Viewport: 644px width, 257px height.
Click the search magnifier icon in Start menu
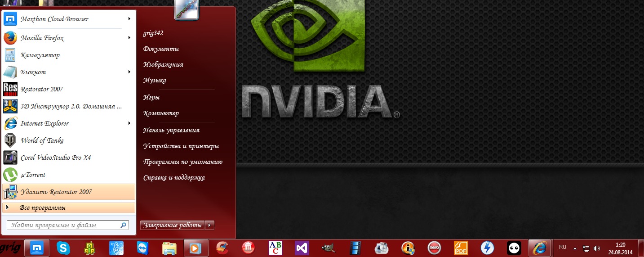click(123, 225)
